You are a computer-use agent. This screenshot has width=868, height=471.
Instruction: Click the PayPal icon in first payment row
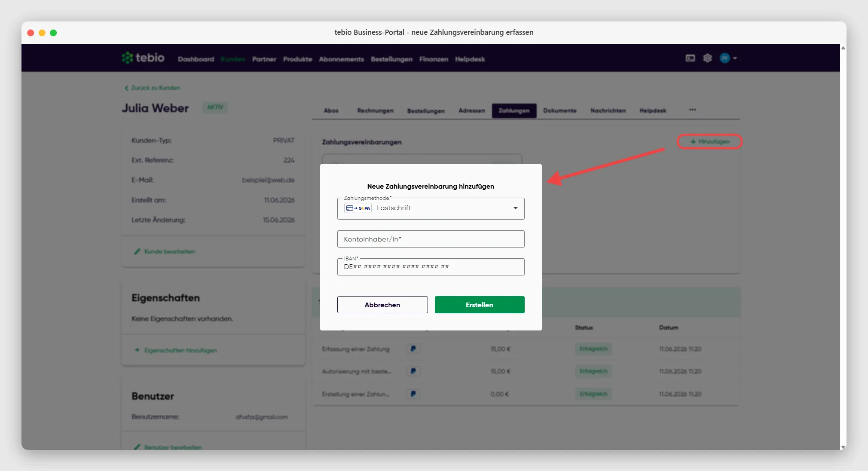coord(413,349)
